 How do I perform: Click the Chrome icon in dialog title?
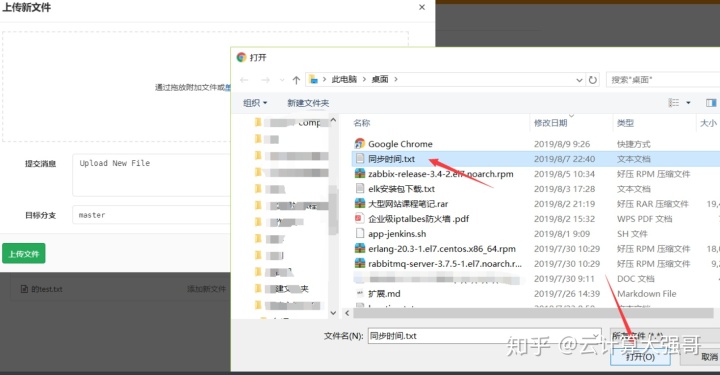[242, 57]
